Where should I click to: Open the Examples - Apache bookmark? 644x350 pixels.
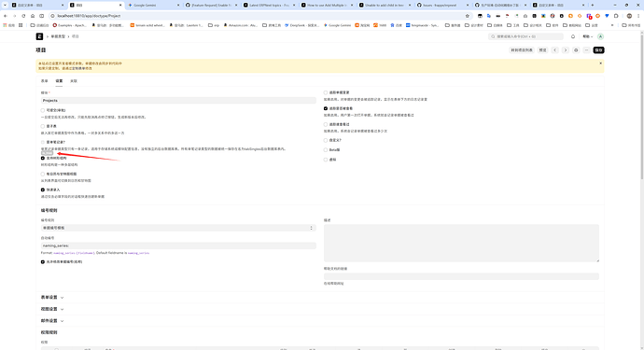[x=69, y=25]
